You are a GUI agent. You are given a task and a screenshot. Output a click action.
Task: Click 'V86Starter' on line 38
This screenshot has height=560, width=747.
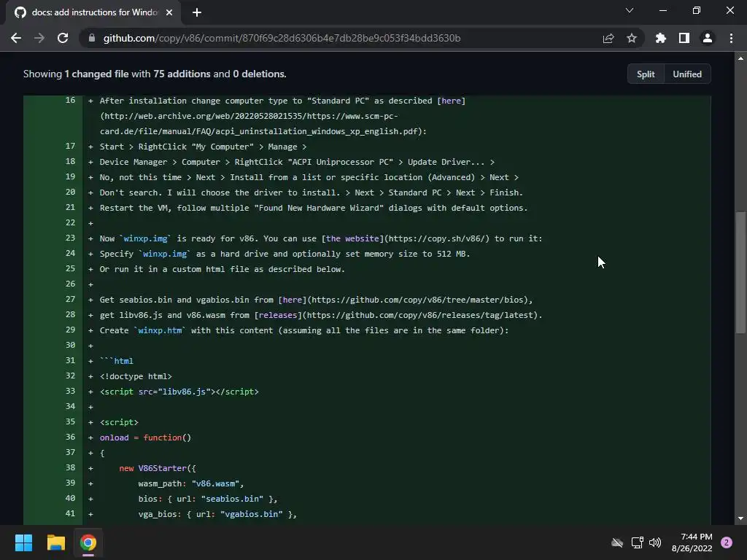click(162, 469)
